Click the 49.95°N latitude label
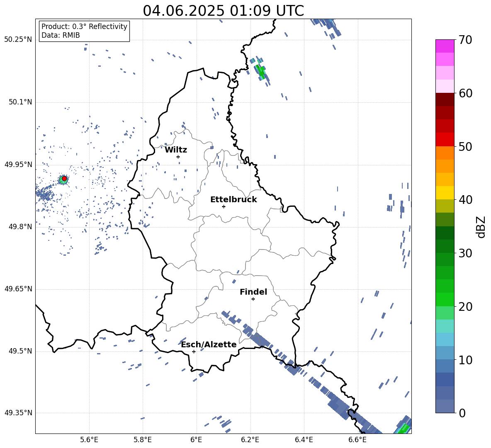The width and height of the screenshot is (491, 448). (18, 164)
